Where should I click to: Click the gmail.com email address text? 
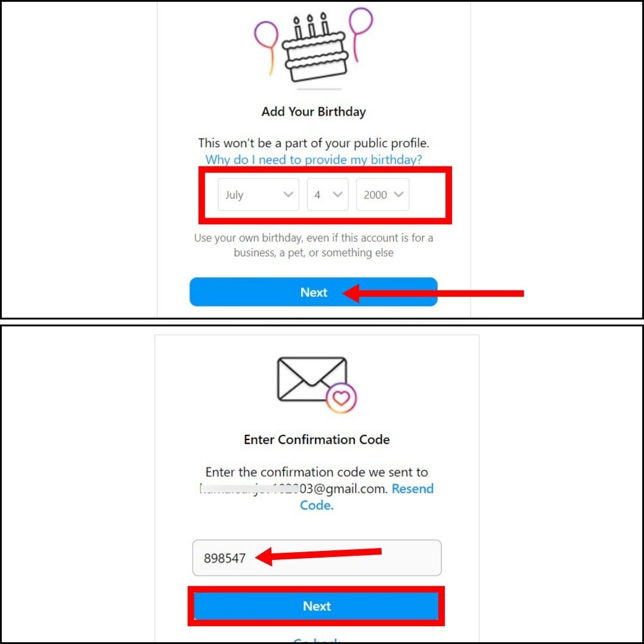pos(293,489)
